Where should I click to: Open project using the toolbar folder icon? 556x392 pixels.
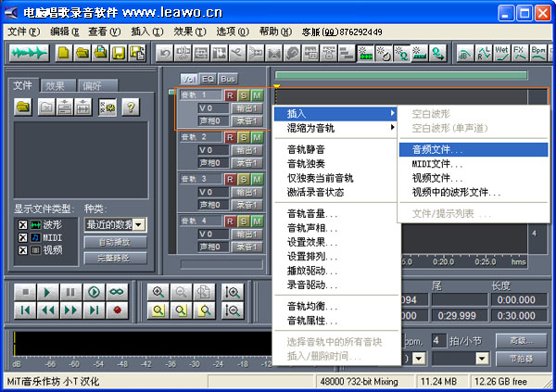(82, 53)
